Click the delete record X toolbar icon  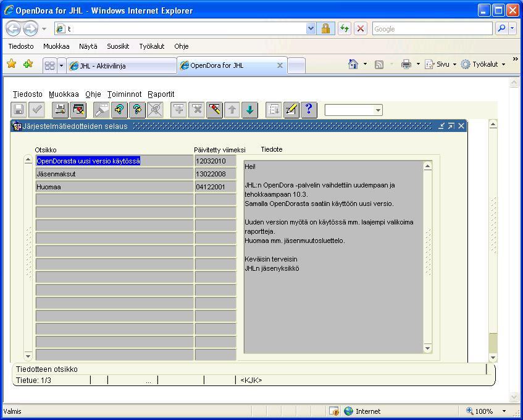196,110
